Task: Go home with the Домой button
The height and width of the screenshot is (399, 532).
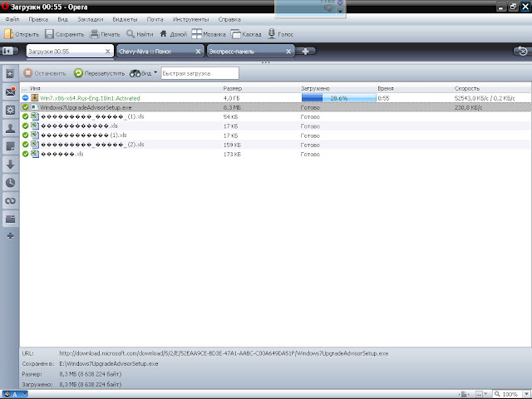Action: pos(173,34)
